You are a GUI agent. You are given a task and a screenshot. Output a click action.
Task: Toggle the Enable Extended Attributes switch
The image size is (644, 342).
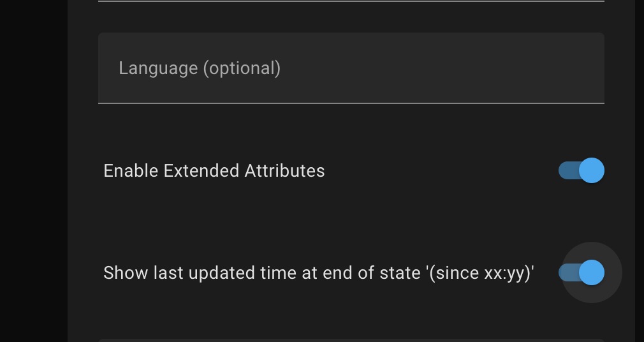pyautogui.click(x=582, y=170)
